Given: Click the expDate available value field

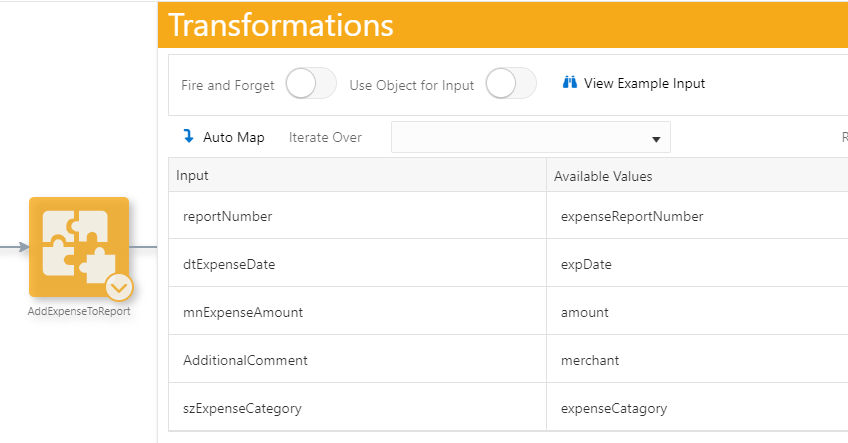Looking at the screenshot, I should 586,264.
